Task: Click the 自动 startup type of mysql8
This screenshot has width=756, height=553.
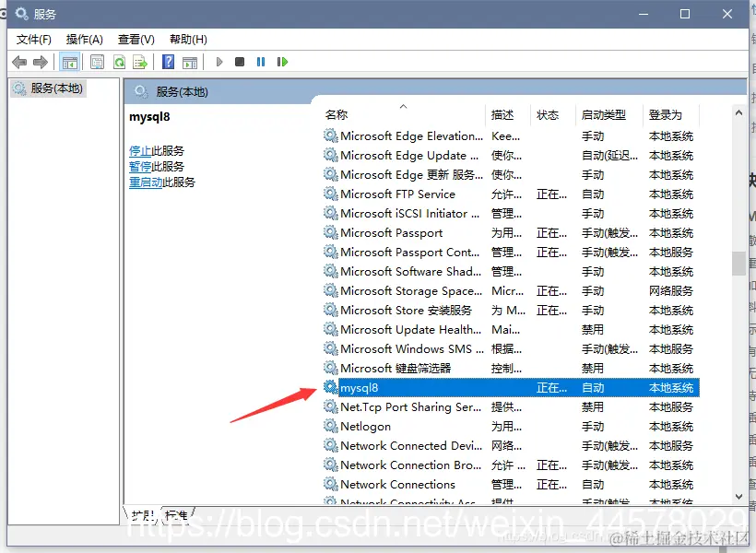Action: (593, 388)
